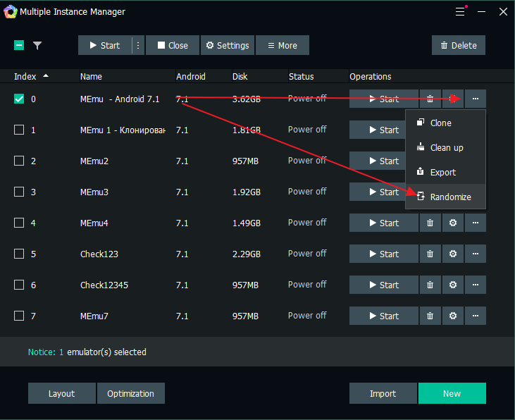Open three-dot menu for Check12345
This screenshot has width=515, height=420.
pos(476,285)
